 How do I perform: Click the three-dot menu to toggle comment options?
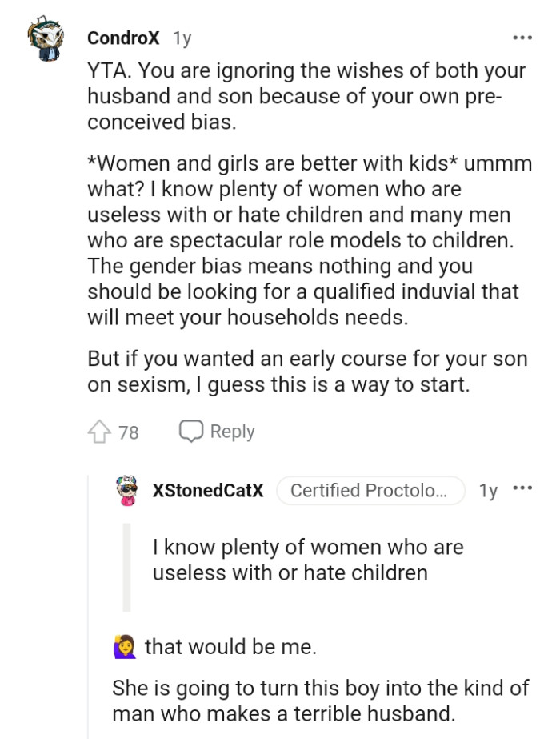522,35
